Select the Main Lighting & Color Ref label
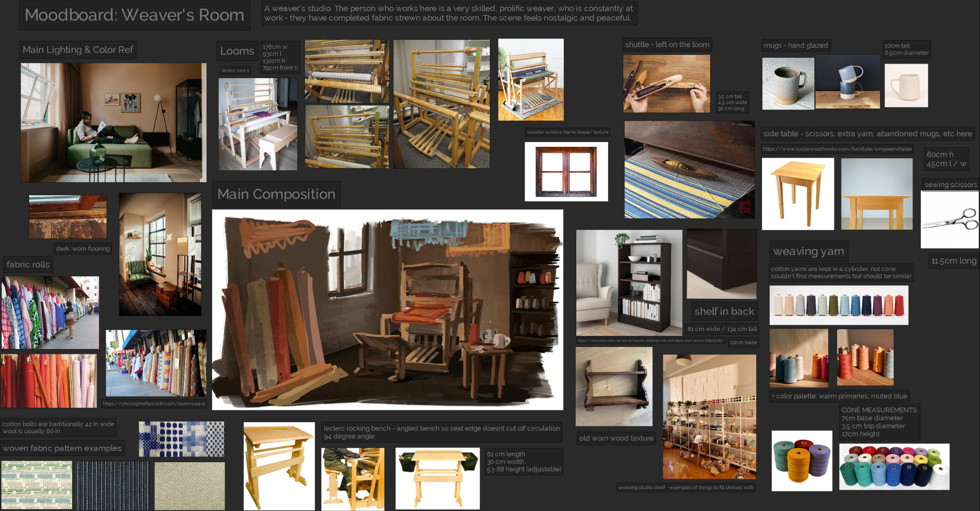The height and width of the screenshot is (511, 980). click(78, 49)
